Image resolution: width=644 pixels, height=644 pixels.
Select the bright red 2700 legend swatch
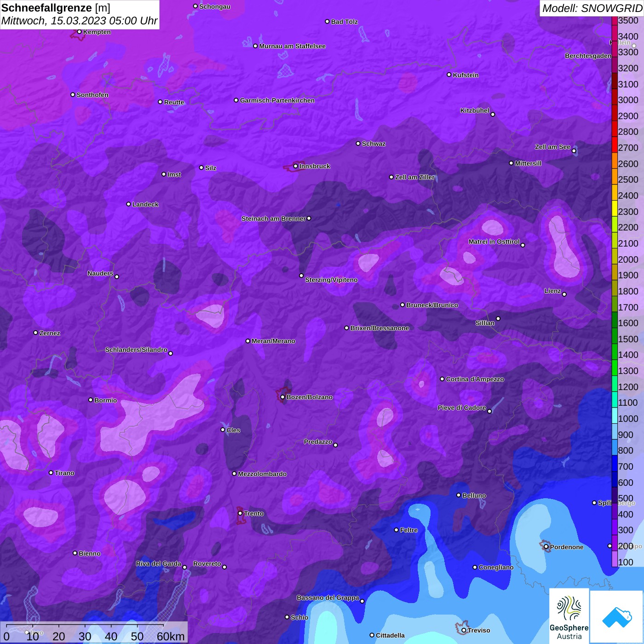[x=615, y=145]
